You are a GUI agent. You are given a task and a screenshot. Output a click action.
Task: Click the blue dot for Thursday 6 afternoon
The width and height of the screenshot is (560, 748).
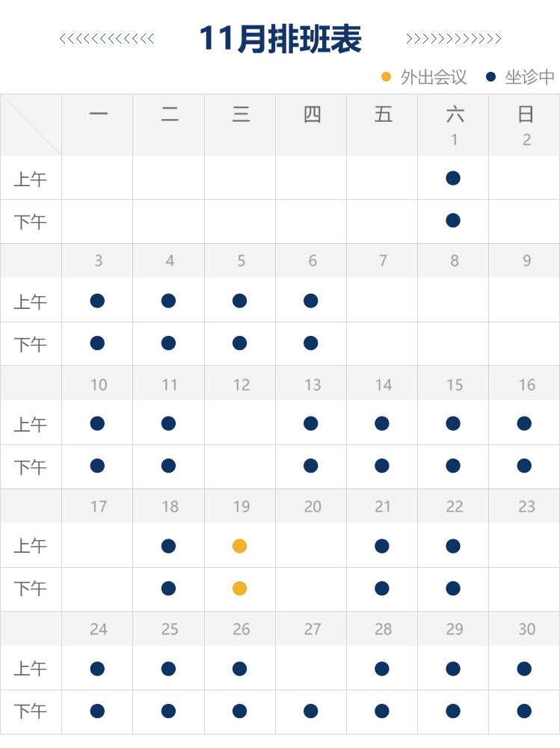(x=311, y=343)
